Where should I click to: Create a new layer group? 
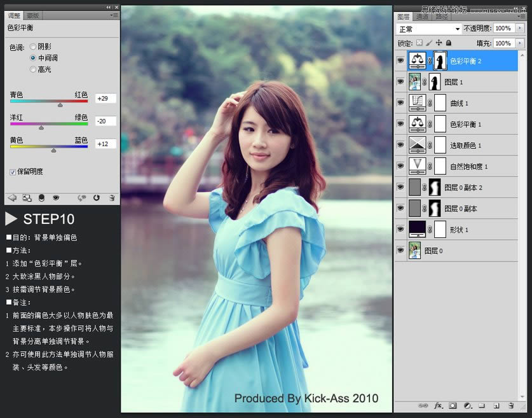point(482,405)
